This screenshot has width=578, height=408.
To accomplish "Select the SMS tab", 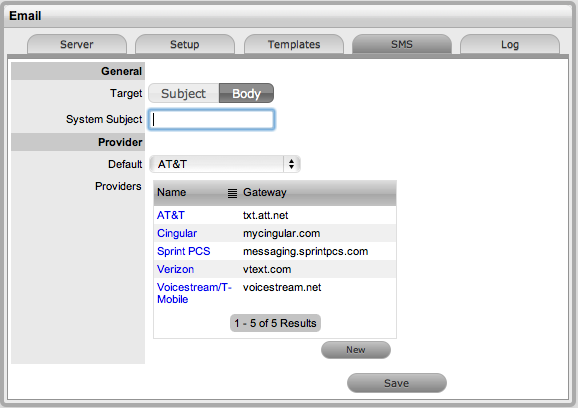I will pos(402,44).
